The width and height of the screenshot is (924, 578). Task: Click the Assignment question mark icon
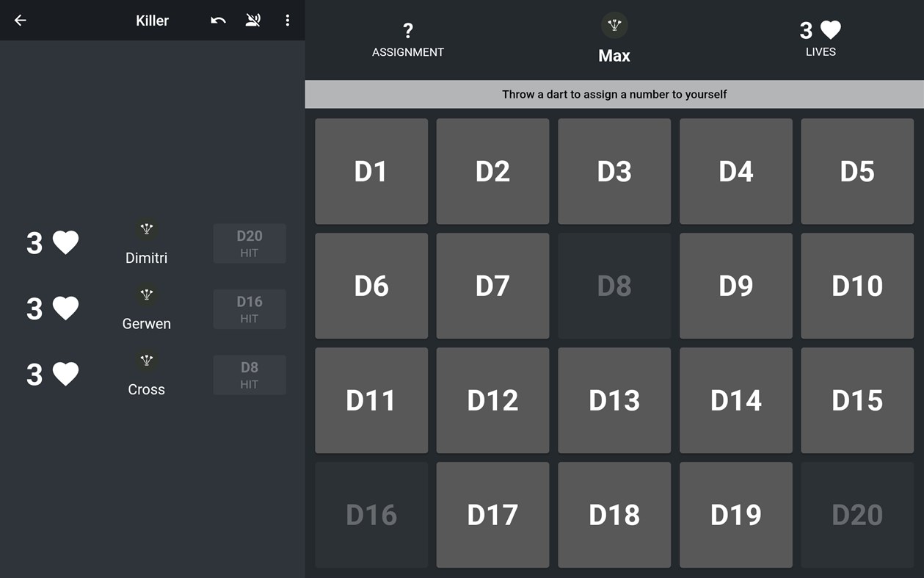pyautogui.click(x=407, y=31)
